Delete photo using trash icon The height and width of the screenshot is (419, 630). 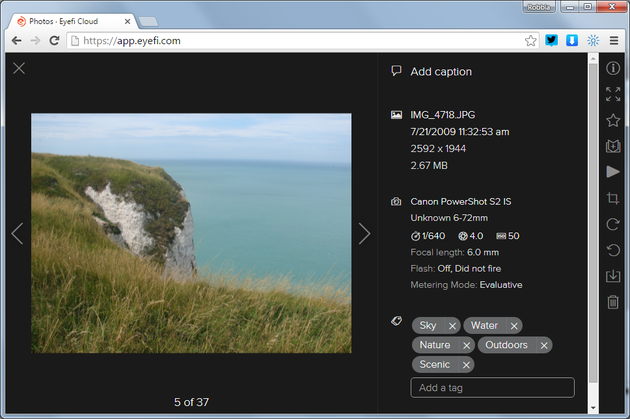tap(613, 302)
